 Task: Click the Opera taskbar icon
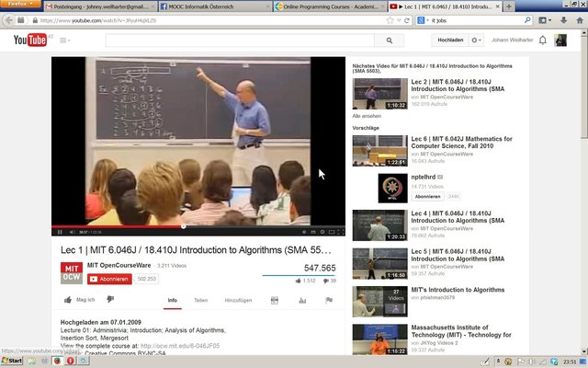(70, 361)
